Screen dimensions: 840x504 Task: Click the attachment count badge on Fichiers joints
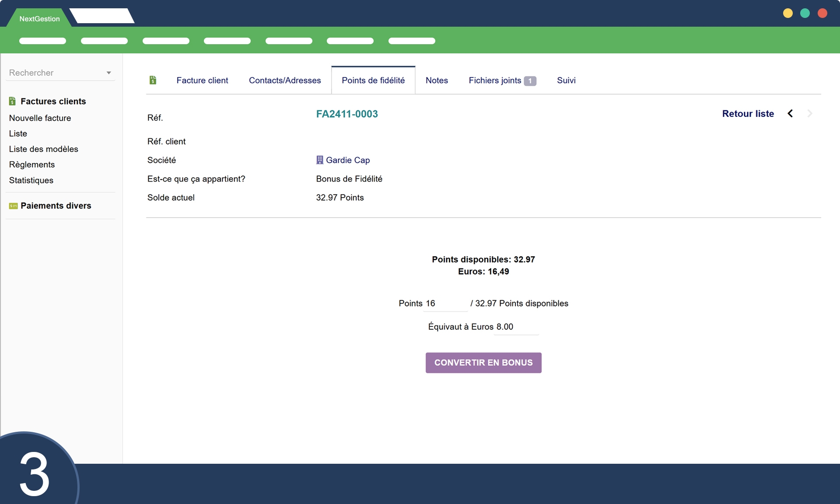click(x=530, y=81)
